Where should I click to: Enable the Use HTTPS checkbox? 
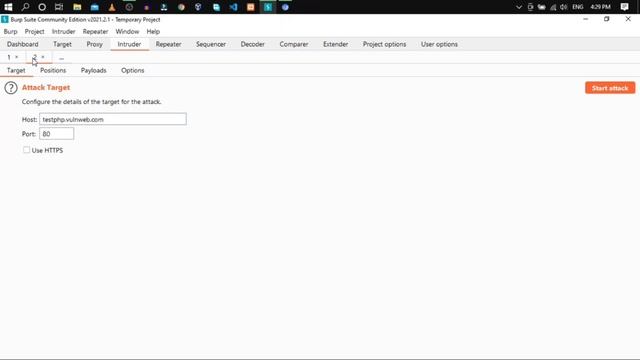tap(27, 150)
